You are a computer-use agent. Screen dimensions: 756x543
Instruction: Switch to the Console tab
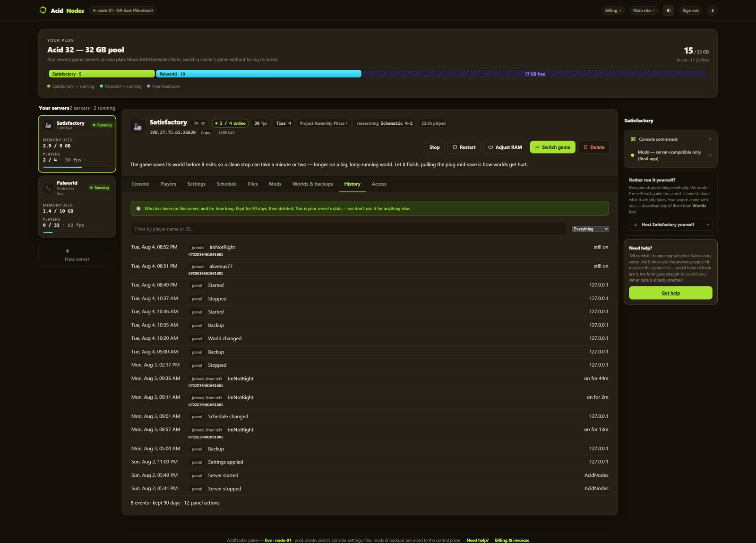(x=140, y=184)
